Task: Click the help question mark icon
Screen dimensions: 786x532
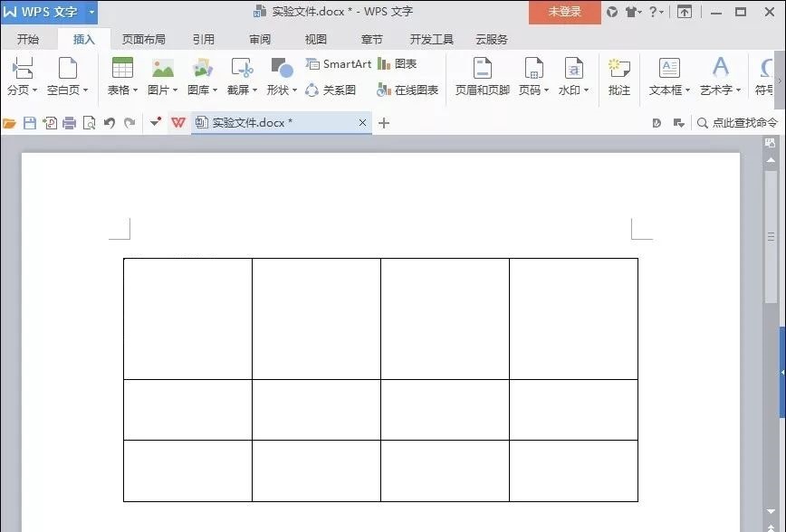Action: 653,12
